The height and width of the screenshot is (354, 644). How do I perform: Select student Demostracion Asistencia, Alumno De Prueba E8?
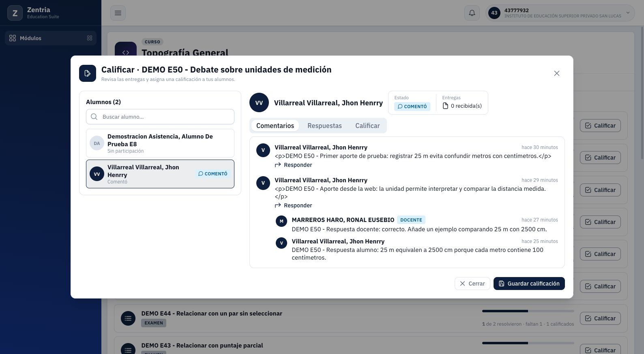tap(160, 143)
